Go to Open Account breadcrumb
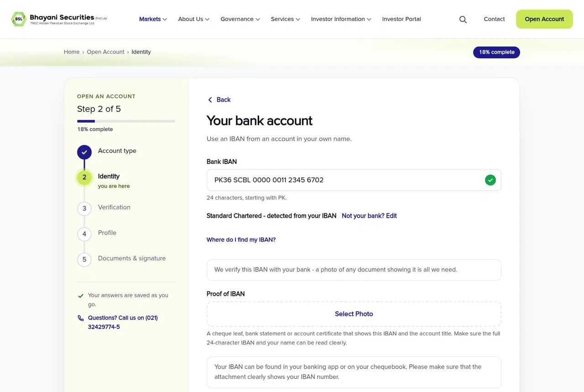The image size is (584, 392). (x=106, y=52)
